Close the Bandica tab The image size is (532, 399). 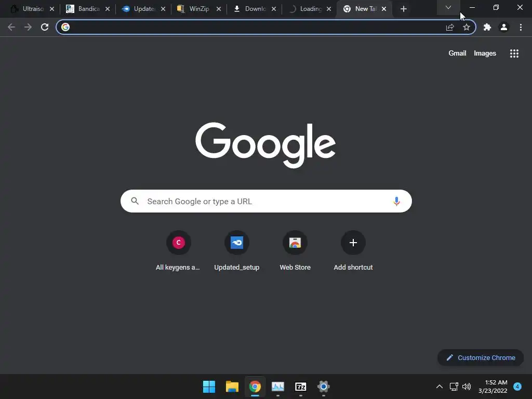[x=108, y=9]
